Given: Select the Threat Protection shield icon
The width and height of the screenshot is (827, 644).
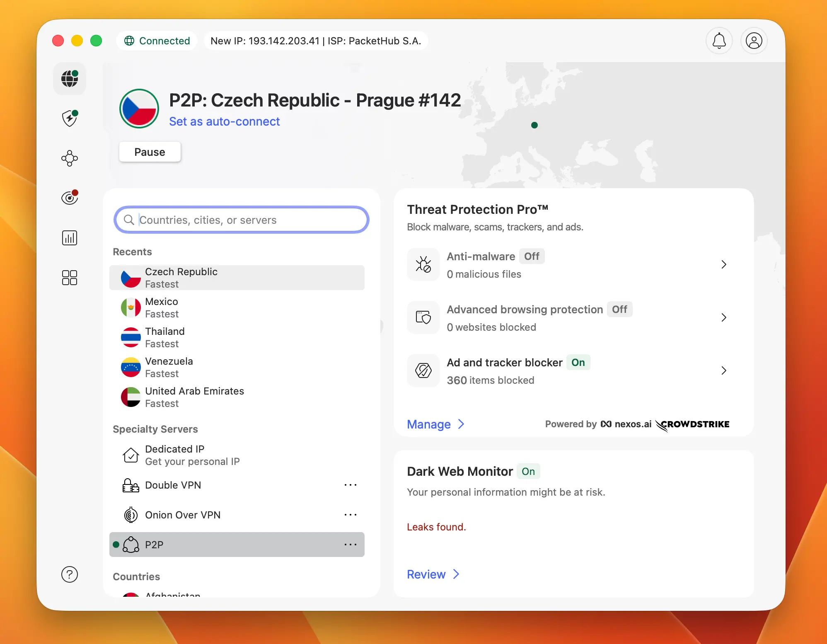Looking at the screenshot, I should point(70,118).
